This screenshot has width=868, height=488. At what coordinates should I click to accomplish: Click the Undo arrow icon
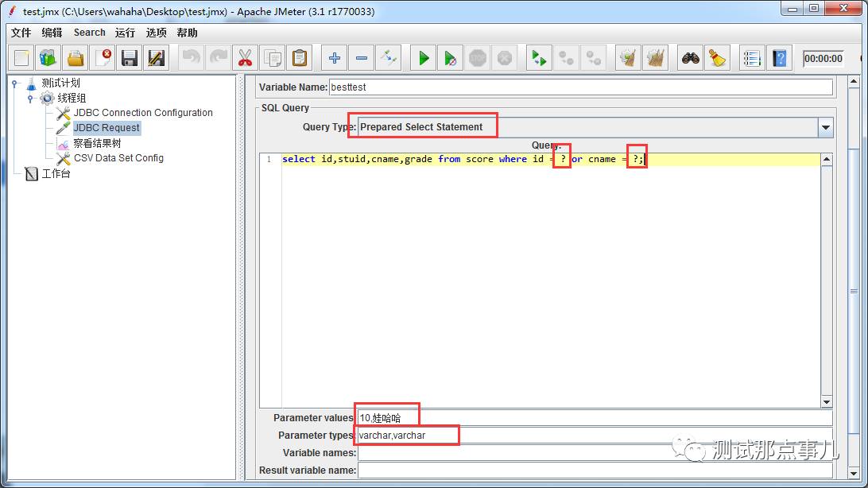pos(191,58)
